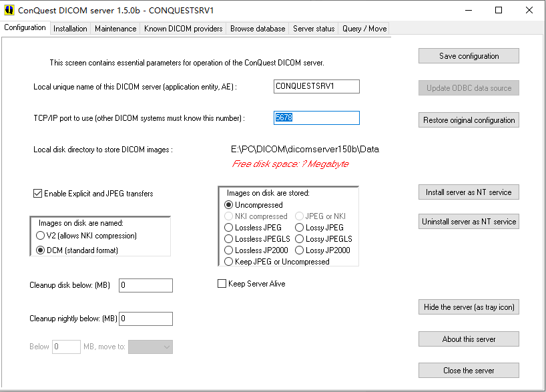
Task: Click Update ODBC data source button
Action: click(469, 87)
